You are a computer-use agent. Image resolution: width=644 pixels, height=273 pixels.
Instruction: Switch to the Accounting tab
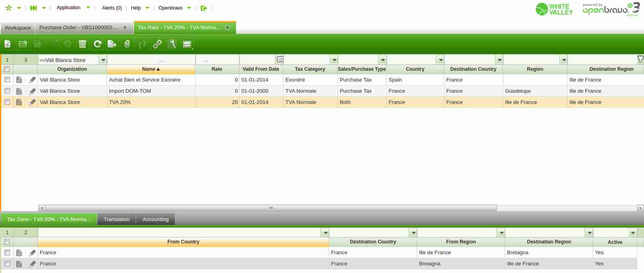click(x=155, y=219)
